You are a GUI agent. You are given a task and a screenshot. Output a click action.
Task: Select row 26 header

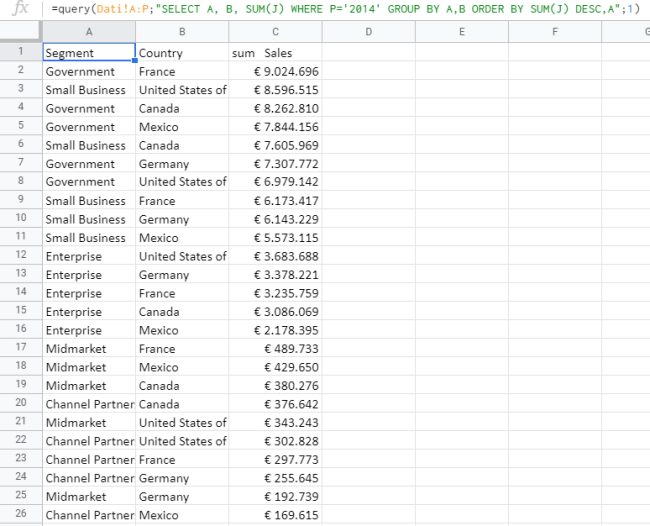(20, 515)
